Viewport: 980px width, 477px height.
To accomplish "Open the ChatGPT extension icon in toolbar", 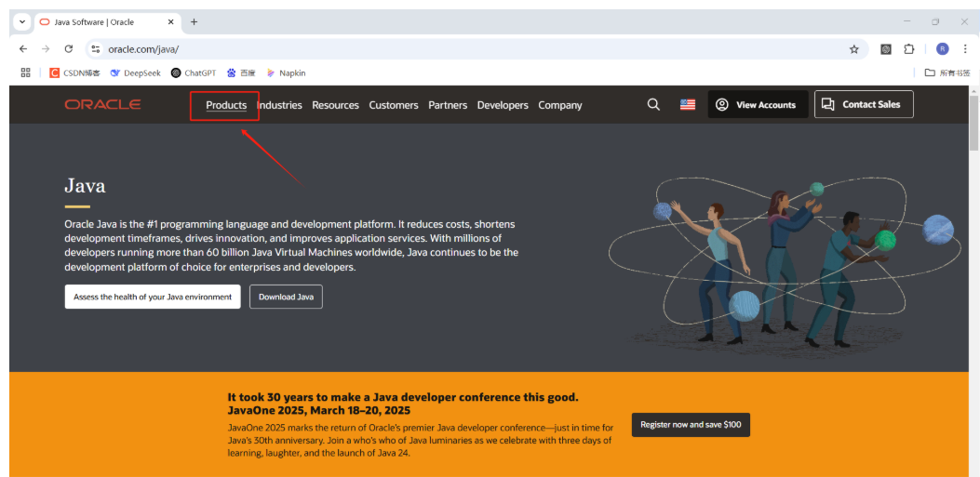I will [x=886, y=48].
